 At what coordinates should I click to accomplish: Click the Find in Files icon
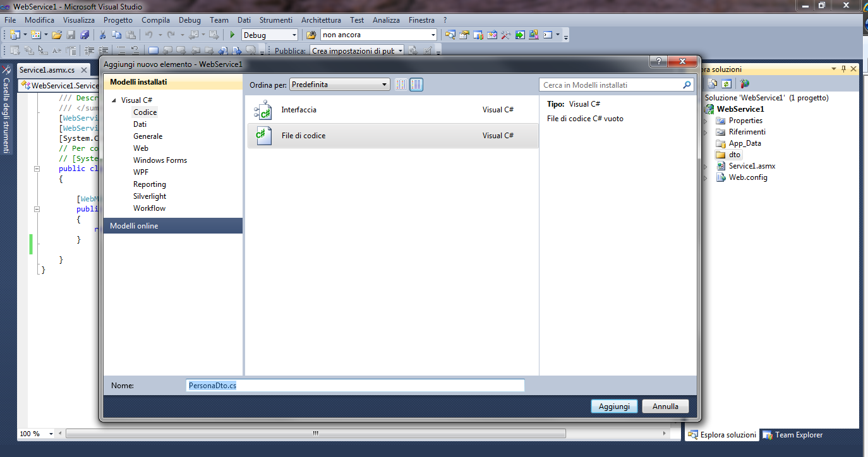pos(311,35)
